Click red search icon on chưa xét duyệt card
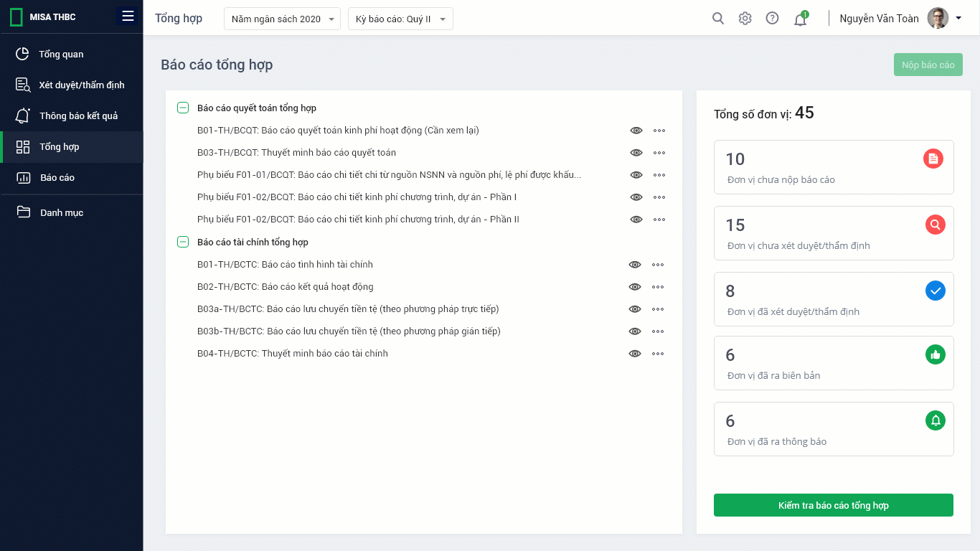 pyautogui.click(x=936, y=225)
